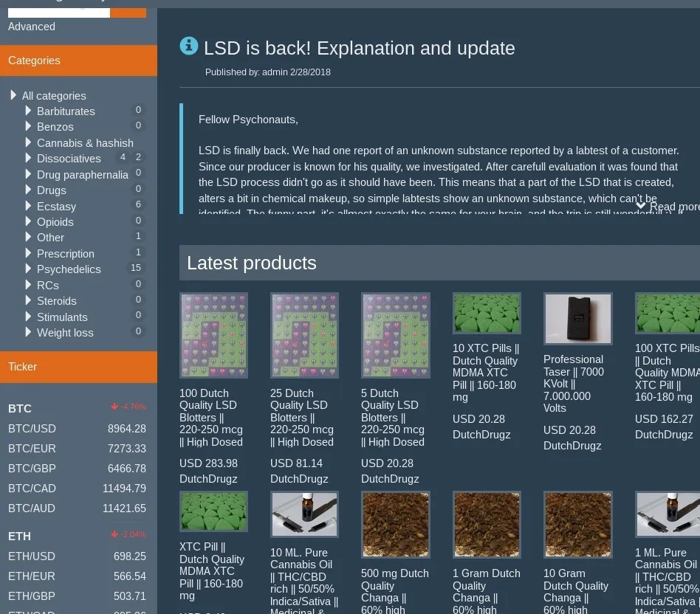Open the Stimulants category
The height and width of the screenshot is (614, 700).
[x=62, y=317]
